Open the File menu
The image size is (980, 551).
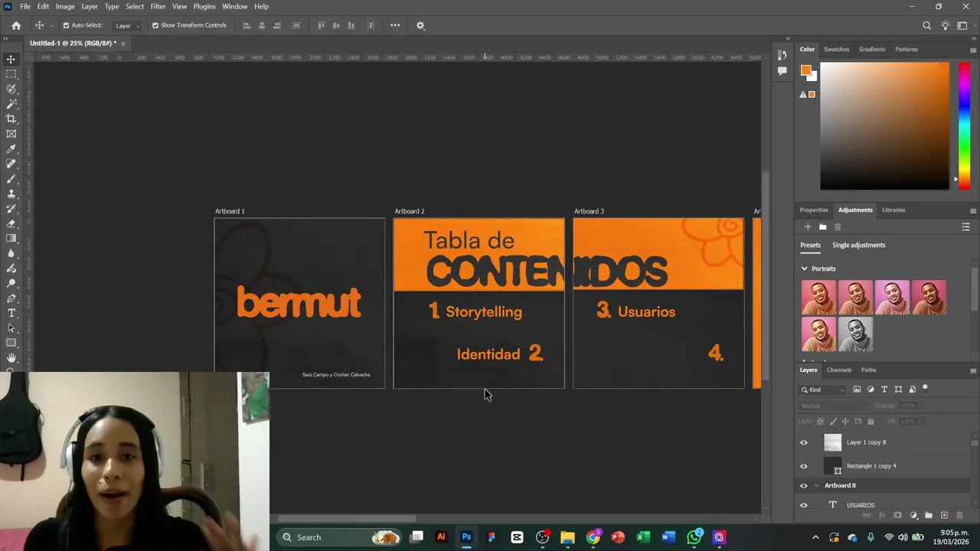(x=25, y=6)
